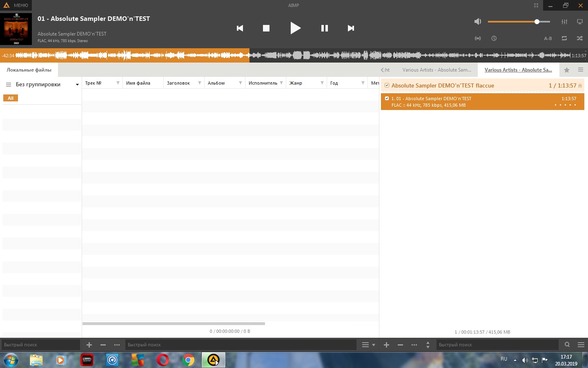Viewport: 588px width, 368px height.
Task: Select track 1. 01 - Absolute Sampler DEMO'n'TEST
Action: point(482,102)
